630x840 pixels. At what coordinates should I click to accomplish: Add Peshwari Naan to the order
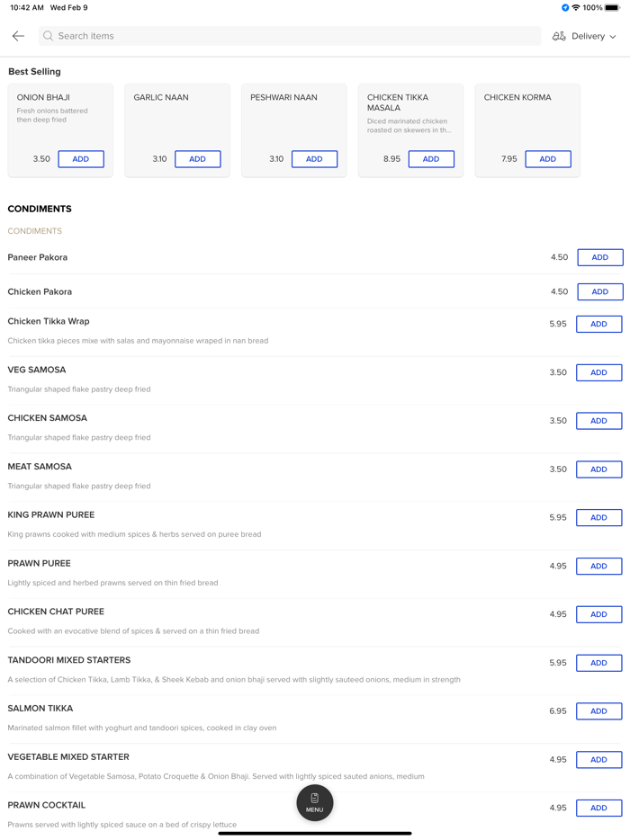coord(314,159)
